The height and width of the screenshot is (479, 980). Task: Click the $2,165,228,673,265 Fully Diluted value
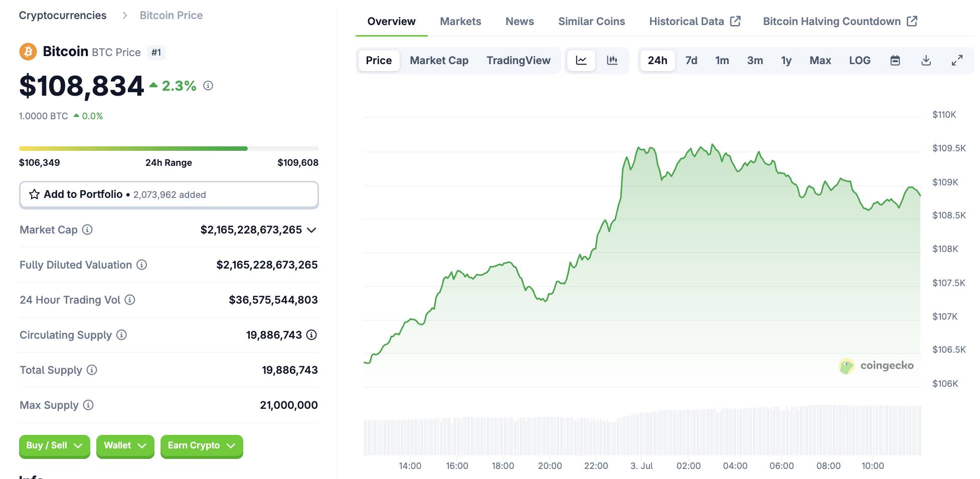(267, 265)
